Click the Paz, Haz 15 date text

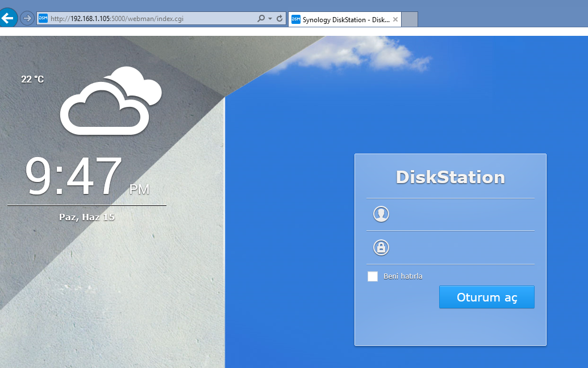tap(87, 217)
